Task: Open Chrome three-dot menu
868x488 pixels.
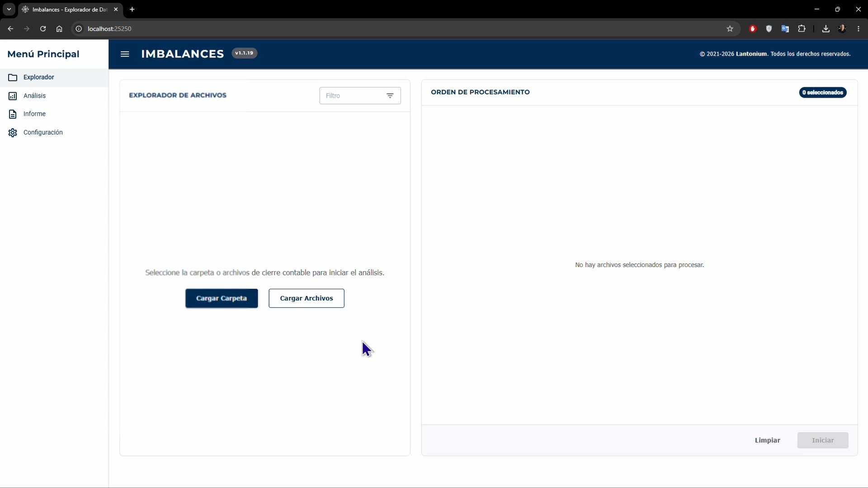Action: click(859, 29)
